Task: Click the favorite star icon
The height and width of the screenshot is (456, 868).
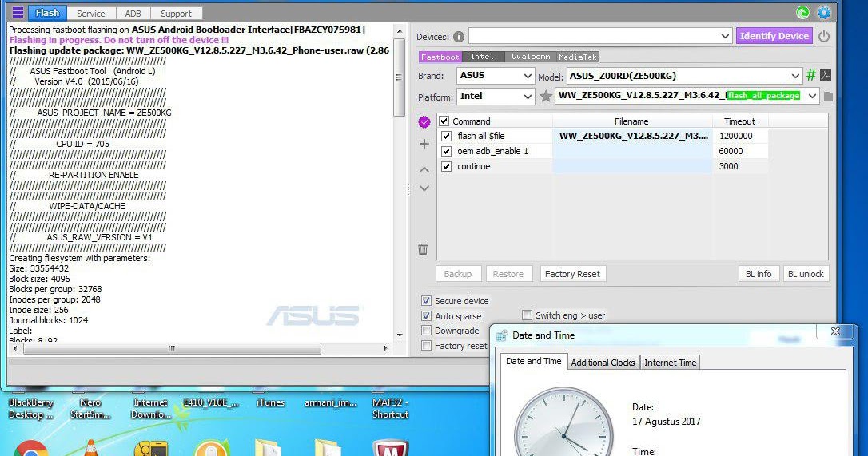Action: 546,97
